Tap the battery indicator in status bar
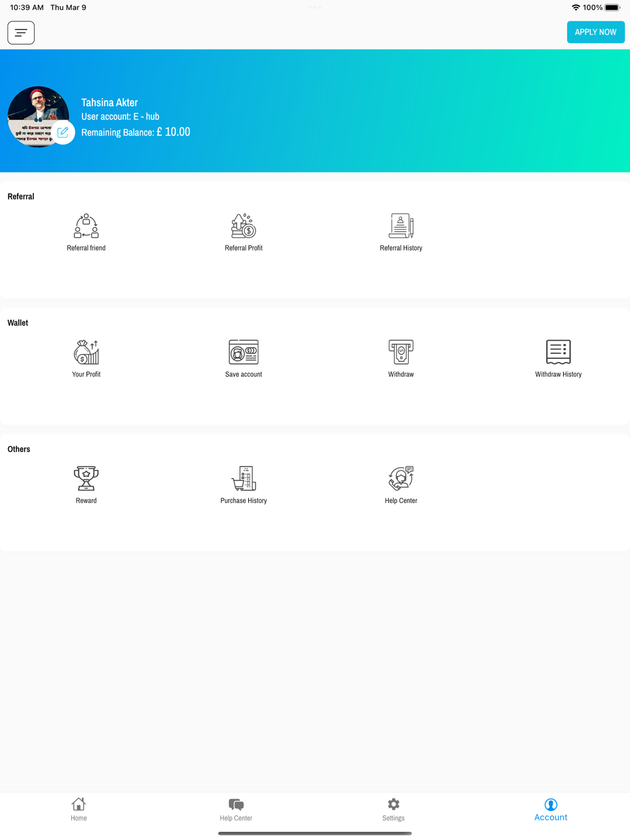Image resolution: width=630 pixels, height=840 pixels. pos(612,8)
